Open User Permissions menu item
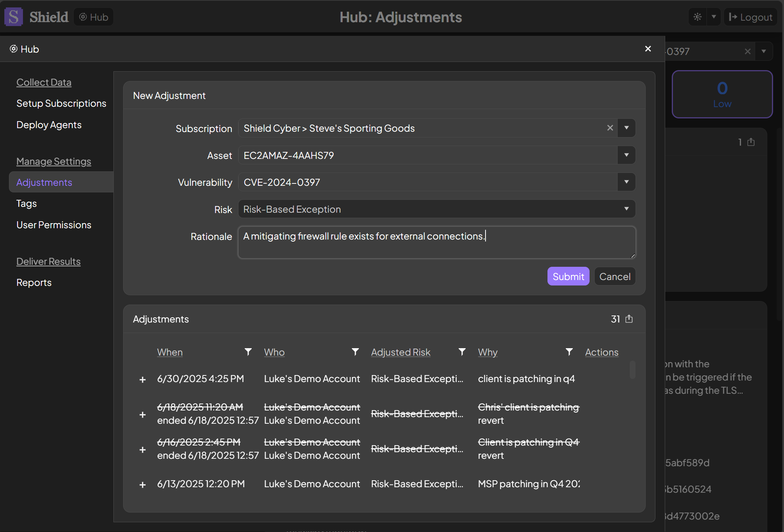The image size is (784, 532). point(54,225)
